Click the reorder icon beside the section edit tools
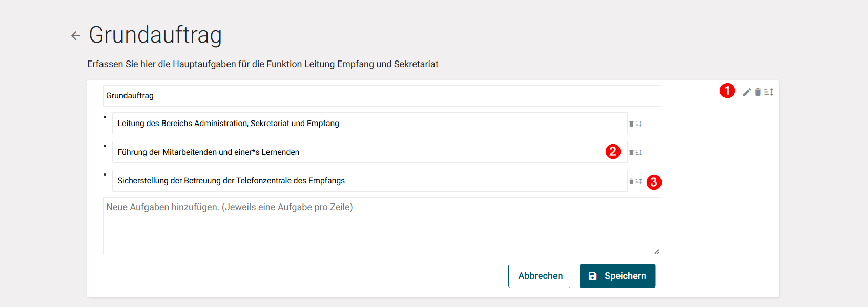 click(x=769, y=92)
